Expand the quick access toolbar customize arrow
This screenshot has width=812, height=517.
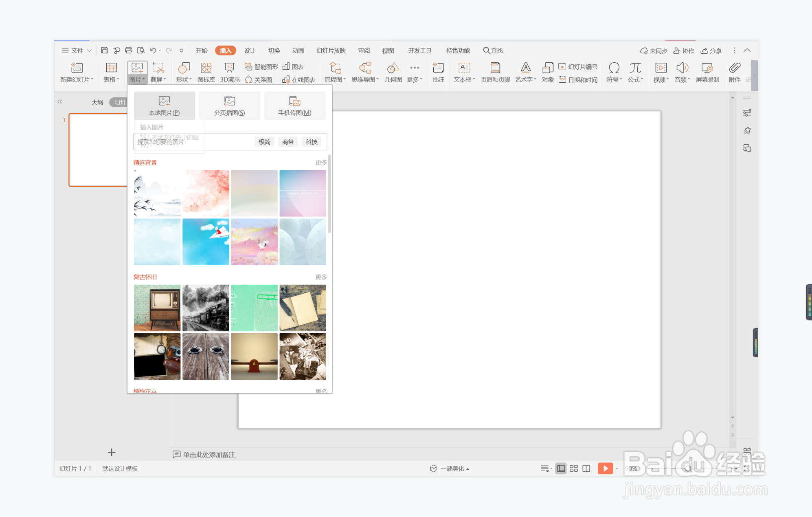coord(181,51)
